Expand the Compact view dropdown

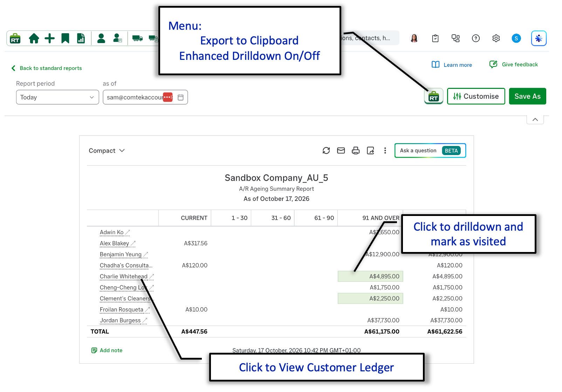point(107,150)
